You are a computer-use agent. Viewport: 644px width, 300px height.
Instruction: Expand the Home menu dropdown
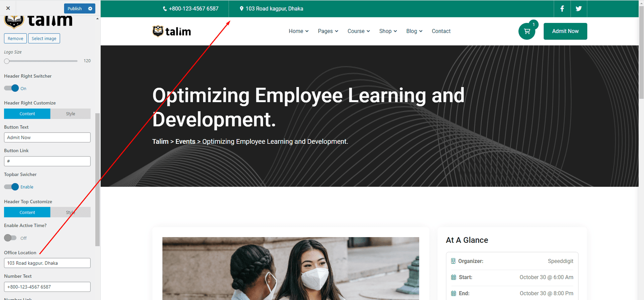click(298, 31)
